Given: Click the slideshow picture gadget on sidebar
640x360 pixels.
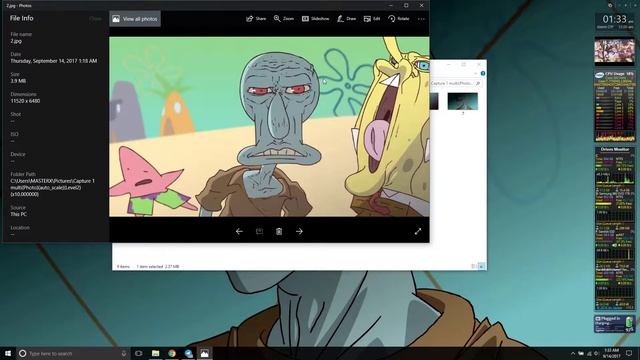Looking at the screenshot, I should tap(614, 51).
